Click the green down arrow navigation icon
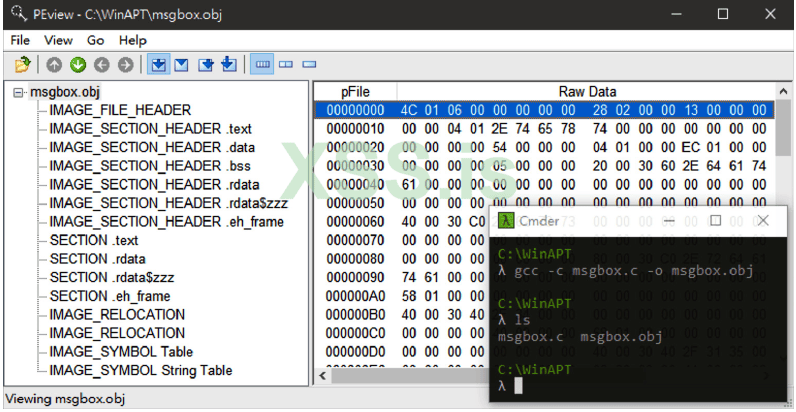The image size is (796, 412). (77, 65)
